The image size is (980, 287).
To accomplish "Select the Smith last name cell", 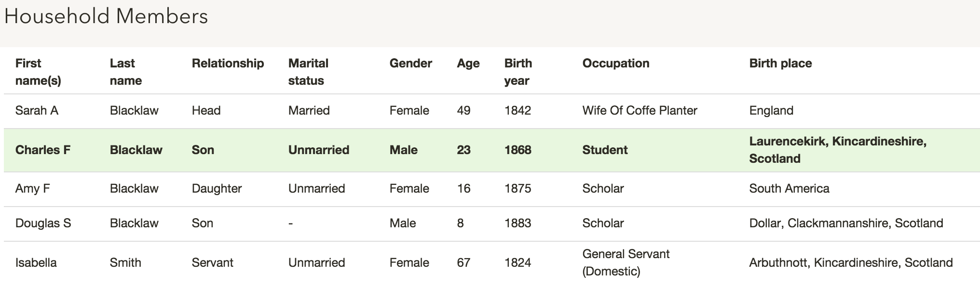I will point(125,262).
